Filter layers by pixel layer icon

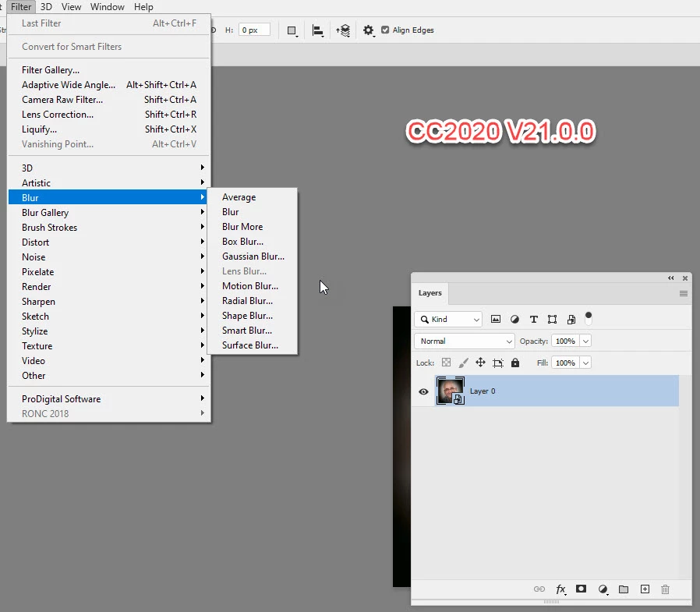(496, 319)
